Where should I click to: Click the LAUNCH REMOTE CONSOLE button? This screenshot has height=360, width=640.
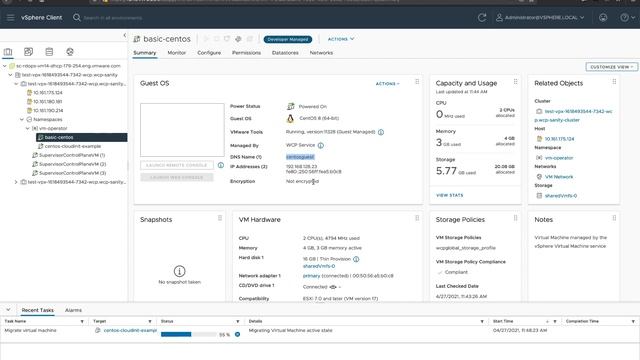click(177, 165)
